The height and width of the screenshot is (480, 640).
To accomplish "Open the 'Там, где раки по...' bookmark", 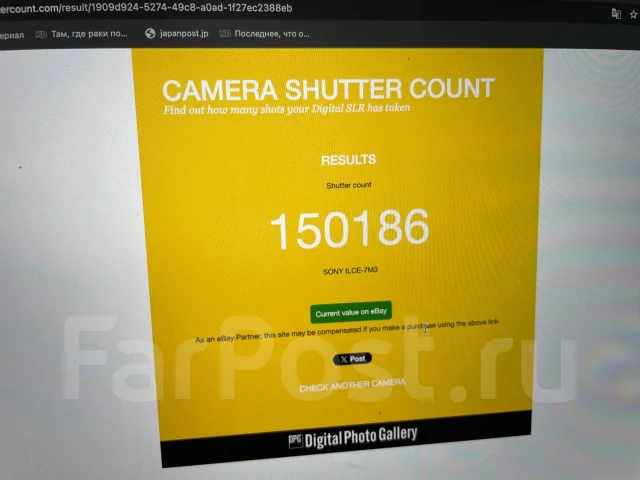I will (x=82, y=34).
